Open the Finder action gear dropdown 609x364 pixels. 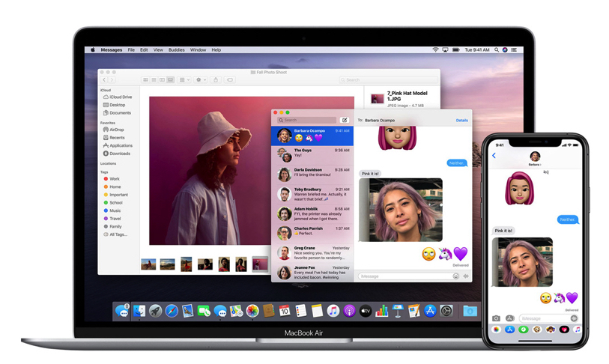(200, 79)
